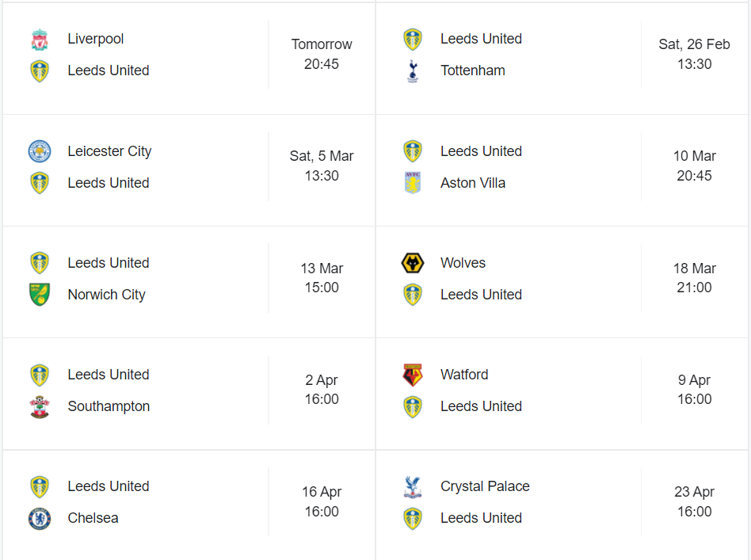Click the Leicester City crest icon
The image size is (751, 560).
point(40,151)
